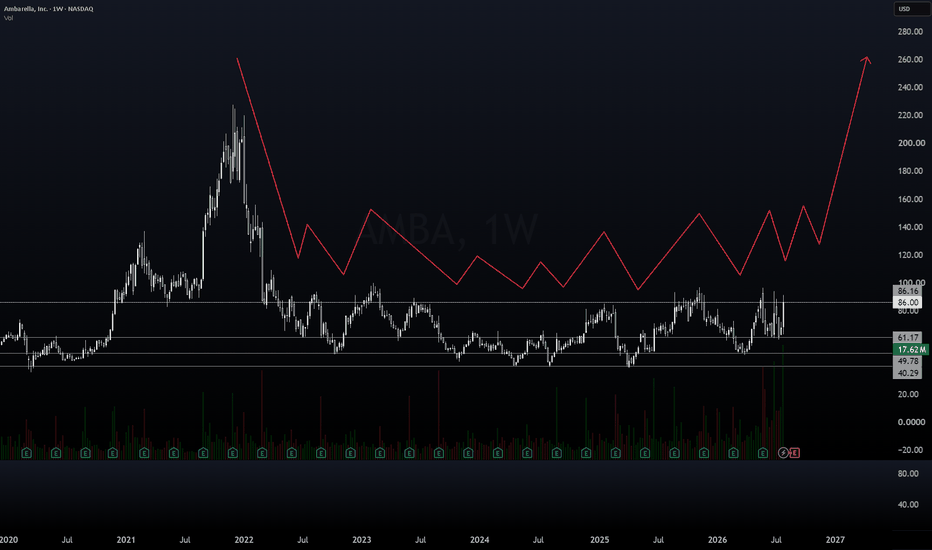This screenshot has height=550, width=932.
Task: Click the 240.00 price axis tick
Action: pos(910,87)
